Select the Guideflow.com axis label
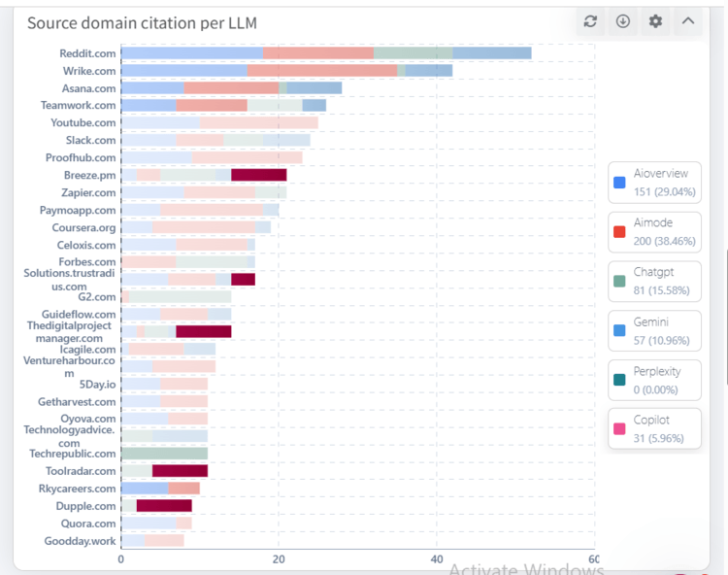The image size is (728, 575). (x=79, y=315)
